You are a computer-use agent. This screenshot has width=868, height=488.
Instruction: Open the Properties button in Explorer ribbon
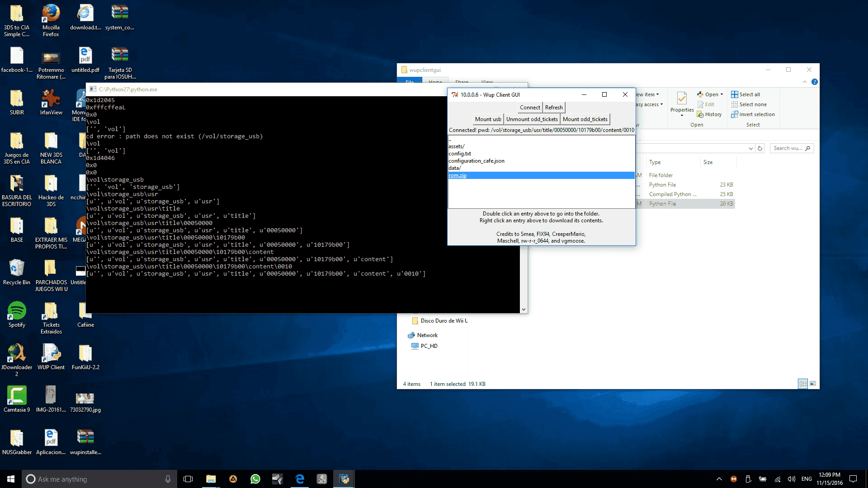[x=682, y=102]
